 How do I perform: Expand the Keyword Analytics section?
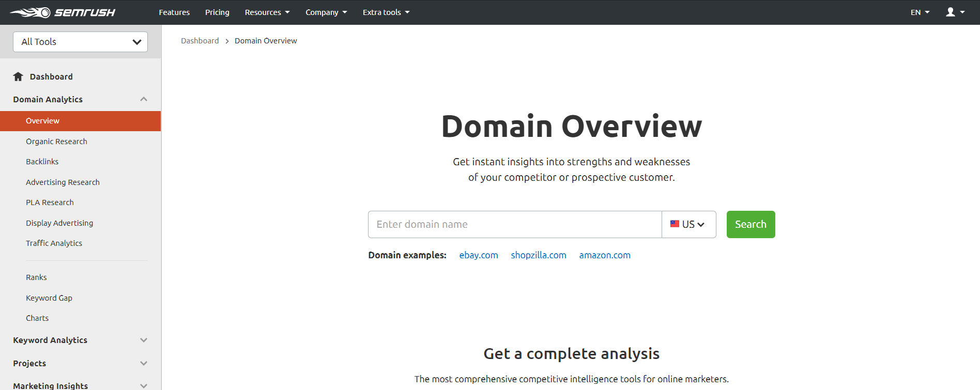point(80,340)
